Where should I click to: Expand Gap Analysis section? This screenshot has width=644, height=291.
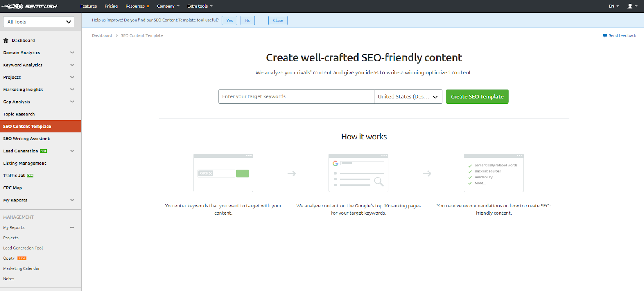point(72,102)
